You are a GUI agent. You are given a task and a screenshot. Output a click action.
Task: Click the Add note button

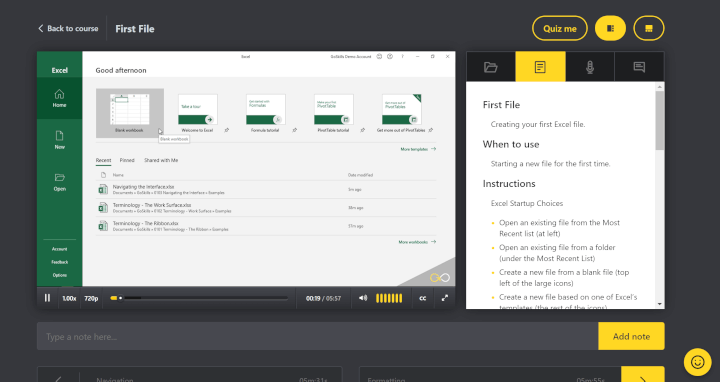click(x=631, y=336)
